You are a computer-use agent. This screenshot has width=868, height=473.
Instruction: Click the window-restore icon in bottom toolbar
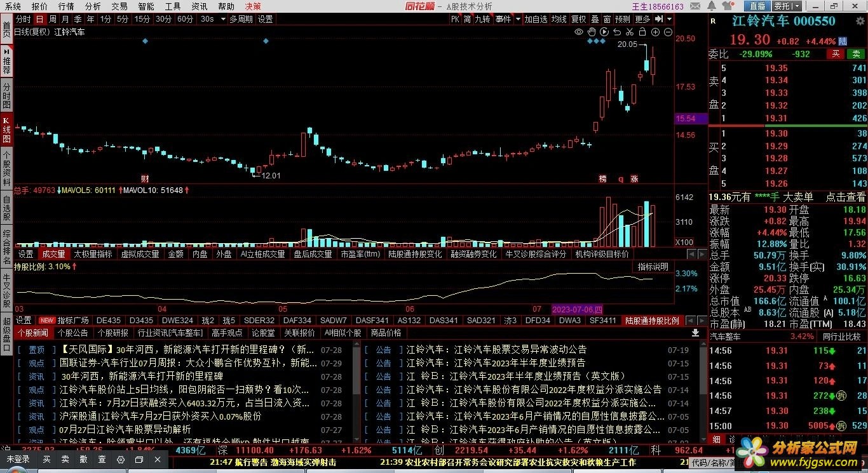139,460
